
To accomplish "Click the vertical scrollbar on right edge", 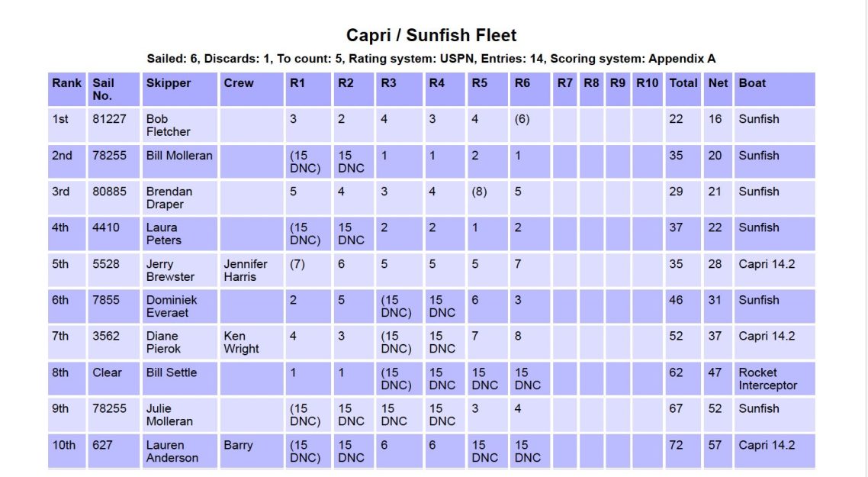I will pos(866,238).
